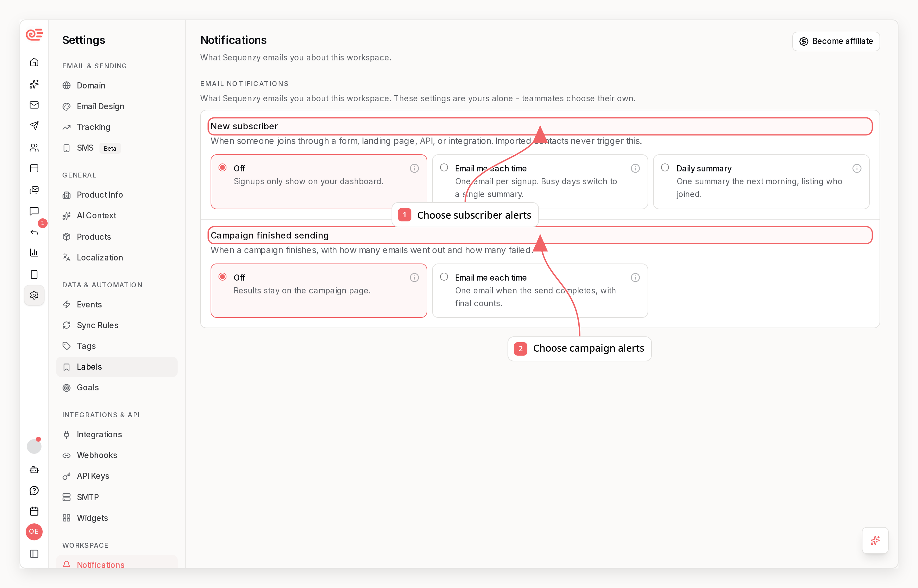This screenshot has width=918, height=588.
Task: Open Tracking settings
Action: (117, 127)
